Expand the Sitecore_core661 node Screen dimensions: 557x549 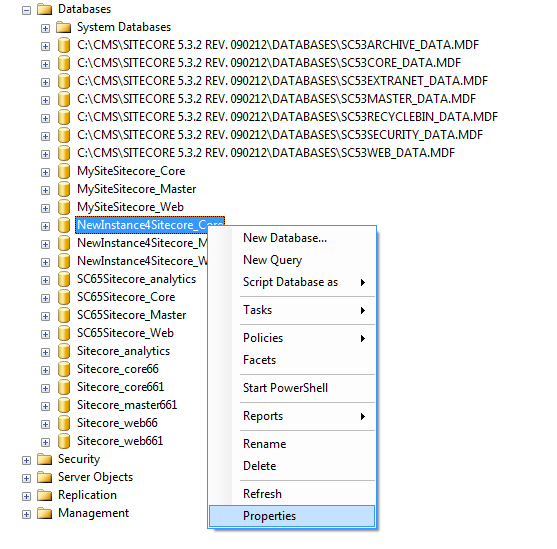coord(45,388)
